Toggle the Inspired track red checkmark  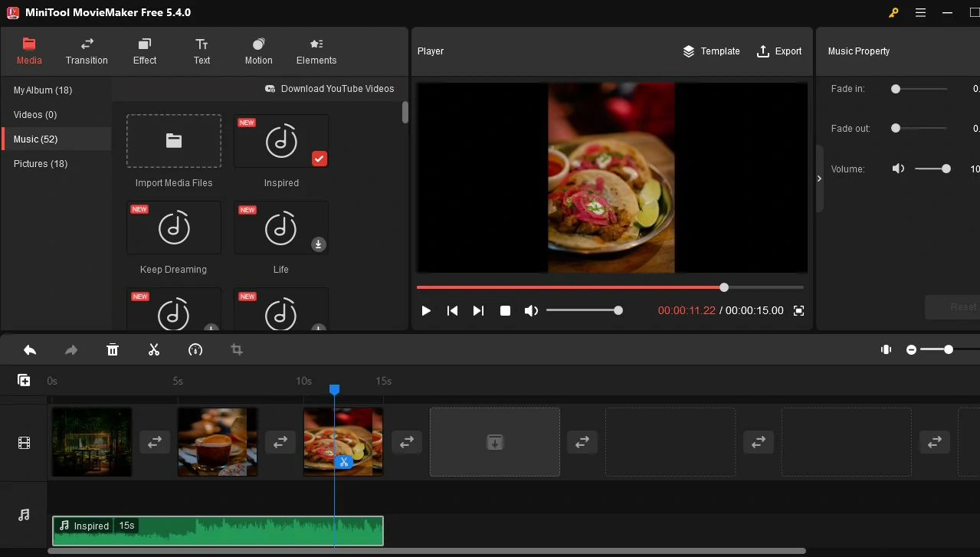coord(320,159)
